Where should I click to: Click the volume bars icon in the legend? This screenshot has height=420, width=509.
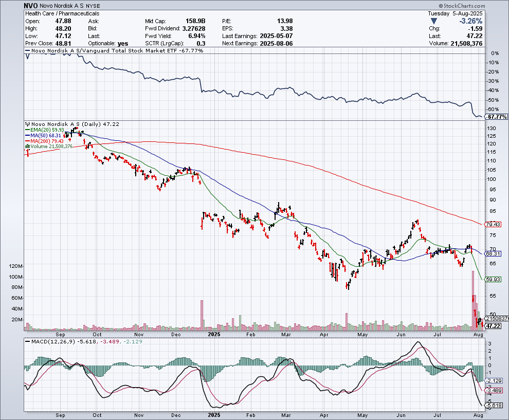click(x=28, y=147)
